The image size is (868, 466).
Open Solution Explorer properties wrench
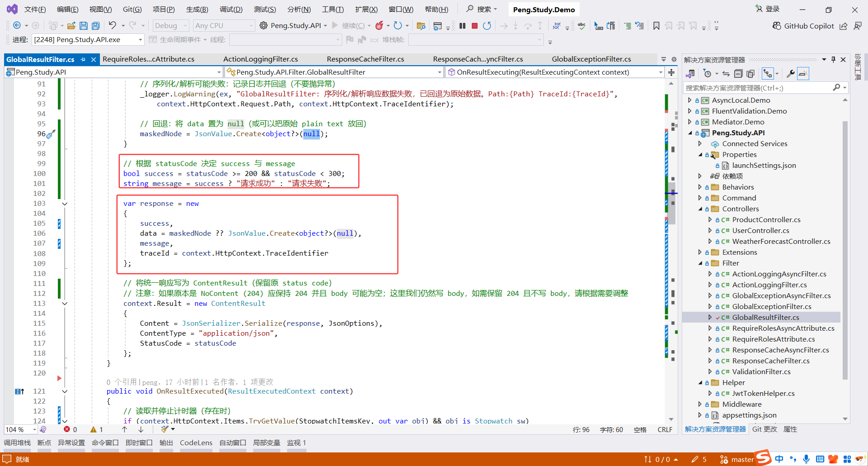pyautogui.click(x=790, y=74)
